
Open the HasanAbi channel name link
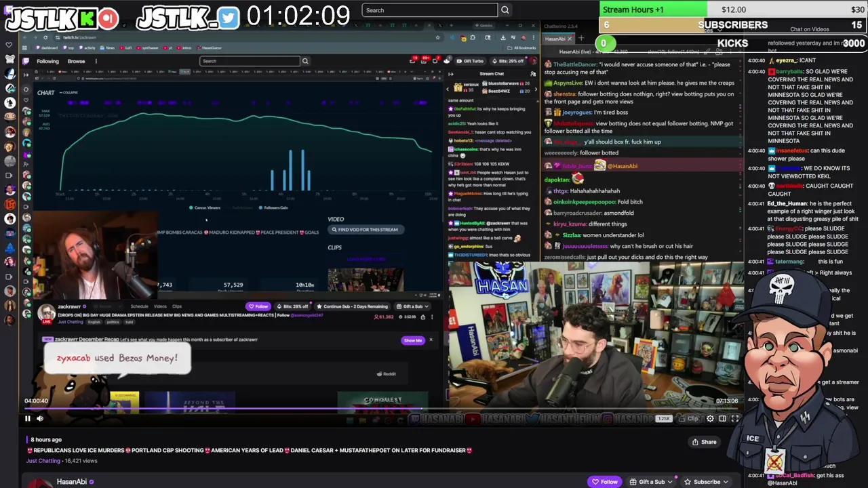[x=71, y=482]
